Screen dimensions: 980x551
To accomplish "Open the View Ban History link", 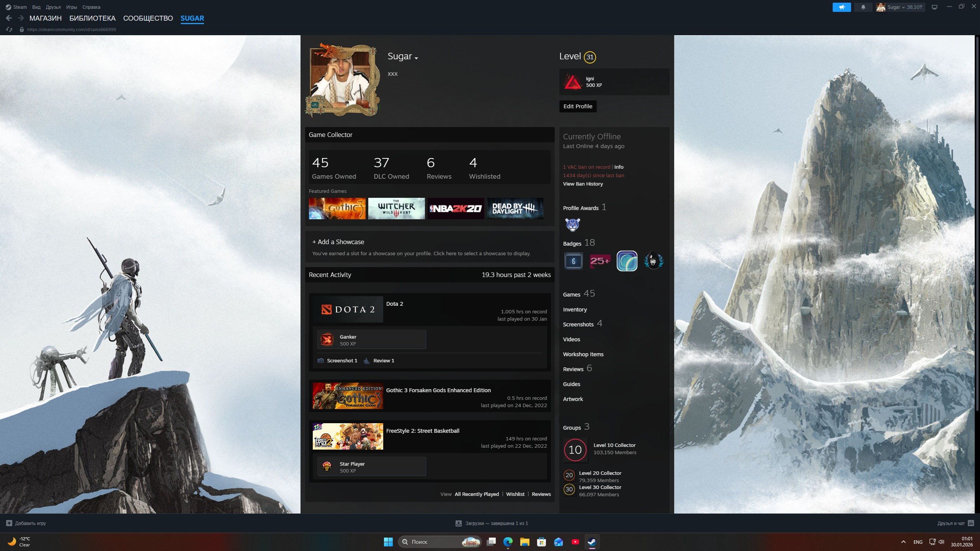I will (x=583, y=184).
